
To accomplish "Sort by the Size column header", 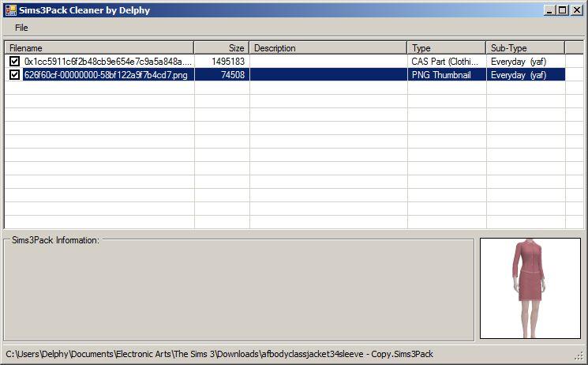I will pos(222,47).
